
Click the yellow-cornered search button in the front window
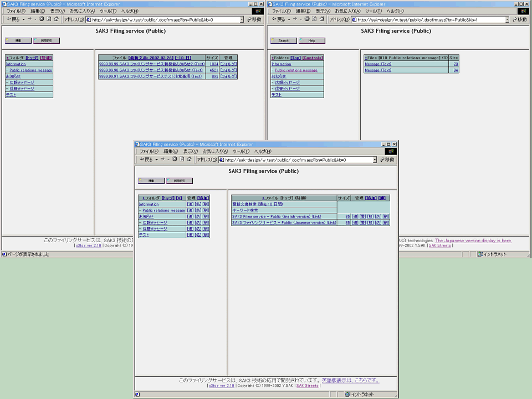[x=151, y=181]
